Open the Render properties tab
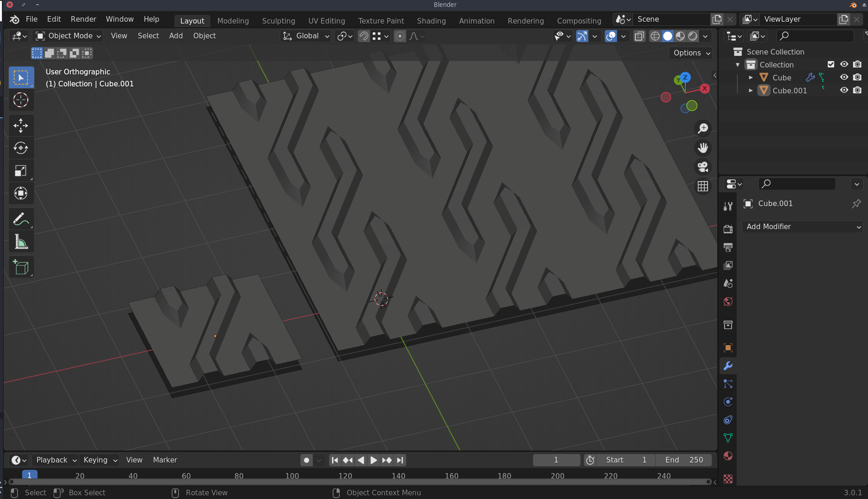Viewport: 868px width, 499px height. pos(728,229)
